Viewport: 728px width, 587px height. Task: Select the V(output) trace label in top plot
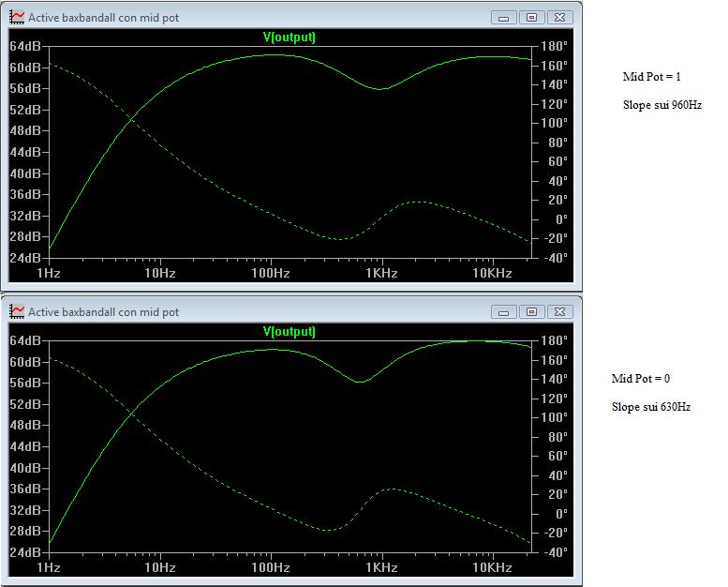(x=290, y=38)
